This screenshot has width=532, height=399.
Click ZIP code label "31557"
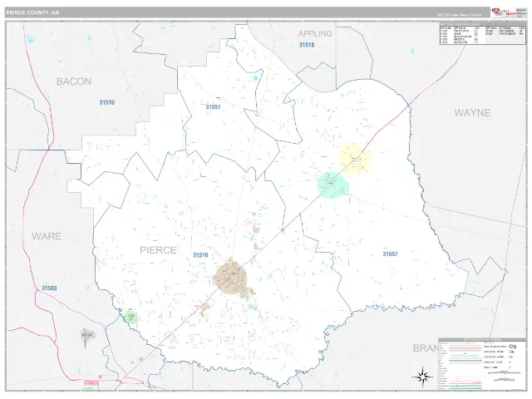[390, 254]
